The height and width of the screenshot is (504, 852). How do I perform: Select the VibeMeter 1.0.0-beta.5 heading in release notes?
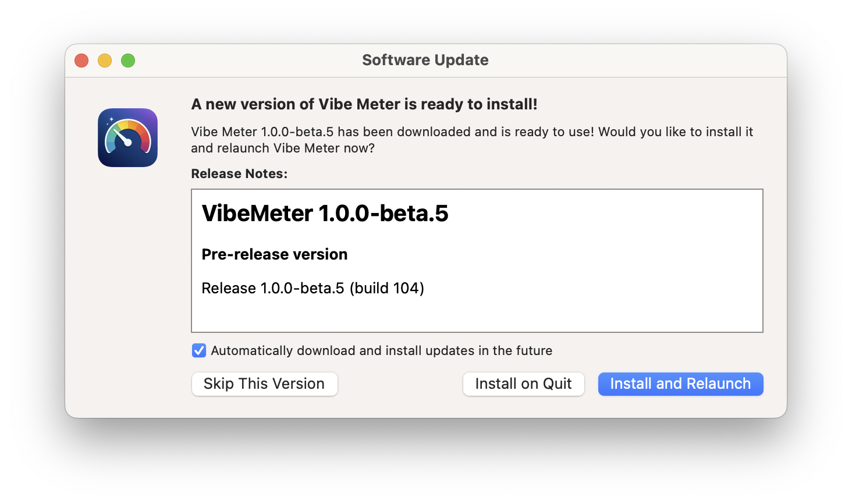(325, 214)
